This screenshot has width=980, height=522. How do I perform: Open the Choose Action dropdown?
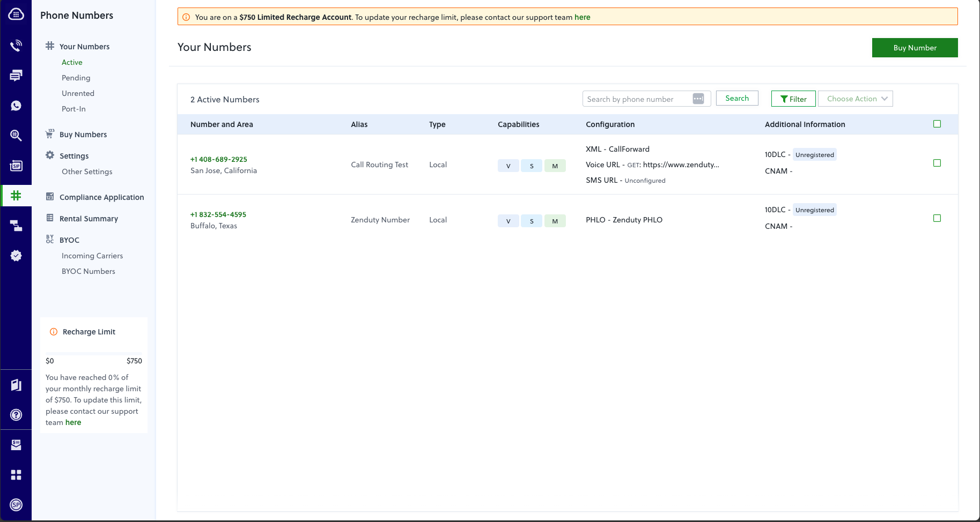(x=856, y=99)
